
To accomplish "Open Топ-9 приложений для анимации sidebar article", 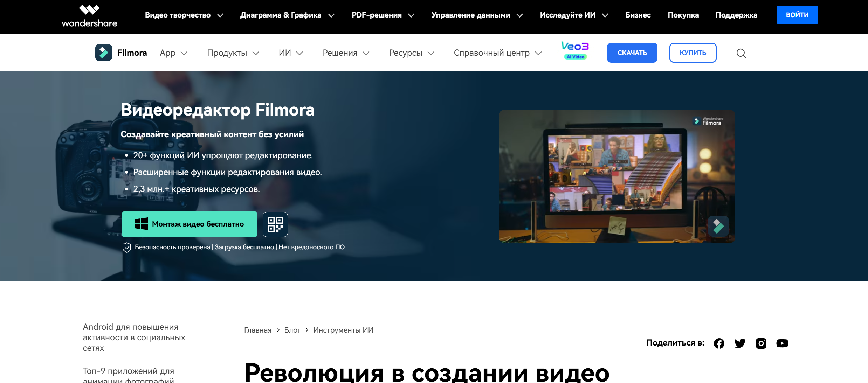I will 129,375.
